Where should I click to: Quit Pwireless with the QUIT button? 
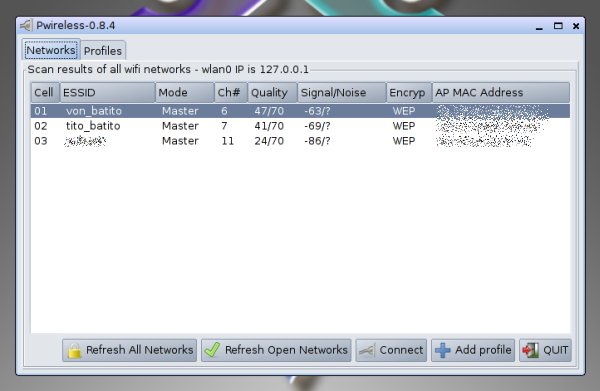[545, 350]
